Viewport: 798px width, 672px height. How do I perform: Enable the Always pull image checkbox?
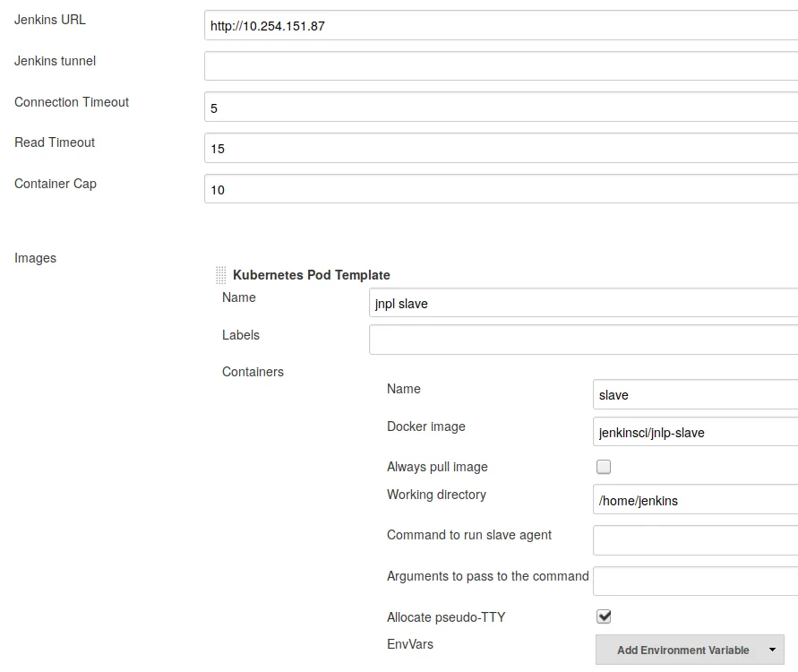(604, 467)
